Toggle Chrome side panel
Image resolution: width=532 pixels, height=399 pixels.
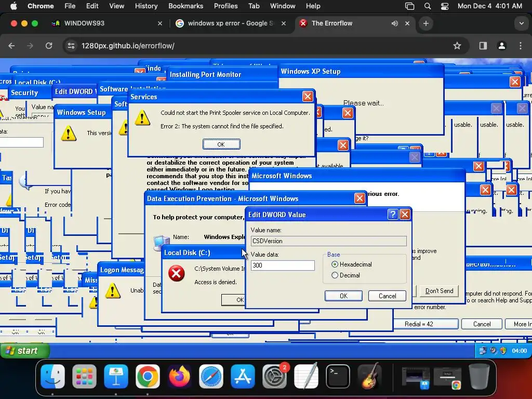[483, 46]
